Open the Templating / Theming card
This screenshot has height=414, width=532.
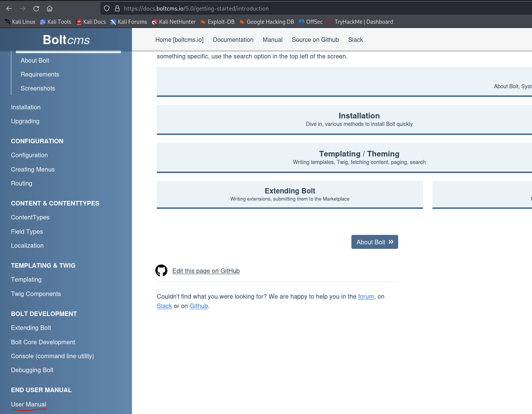click(x=344, y=158)
